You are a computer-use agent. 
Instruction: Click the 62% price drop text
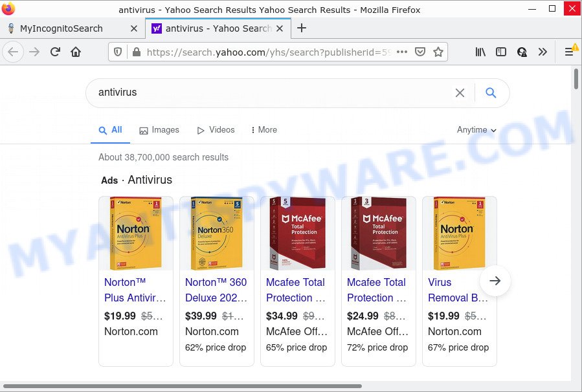[x=216, y=347]
